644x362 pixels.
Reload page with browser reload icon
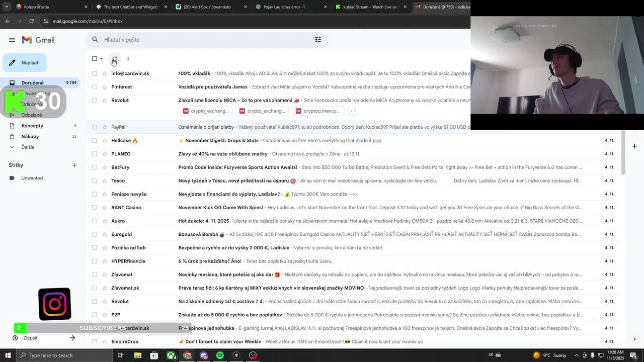(x=31, y=21)
